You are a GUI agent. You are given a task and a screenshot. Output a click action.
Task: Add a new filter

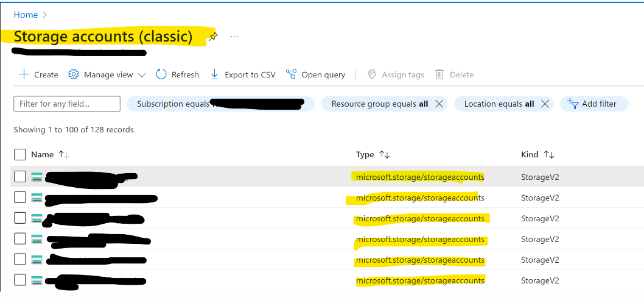594,104
